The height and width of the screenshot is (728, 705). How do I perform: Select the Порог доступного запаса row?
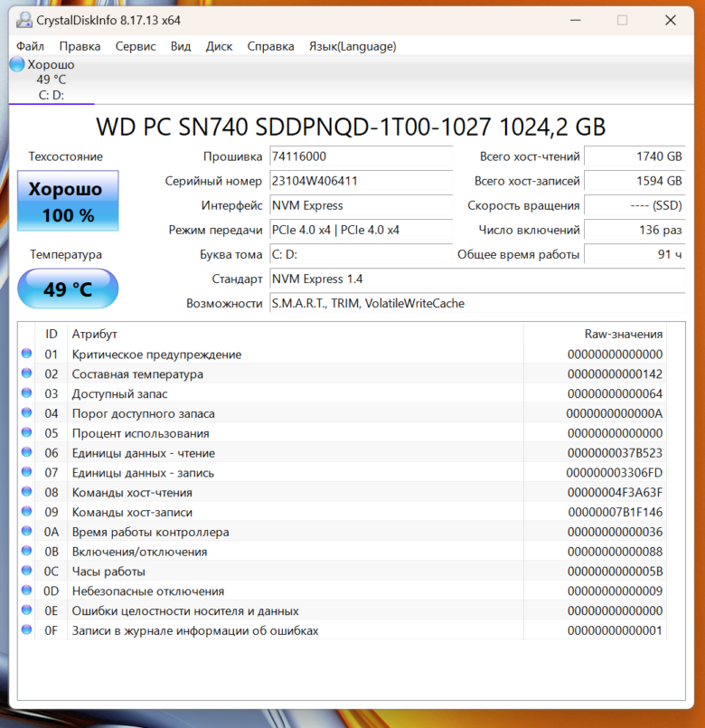point(342,413)
